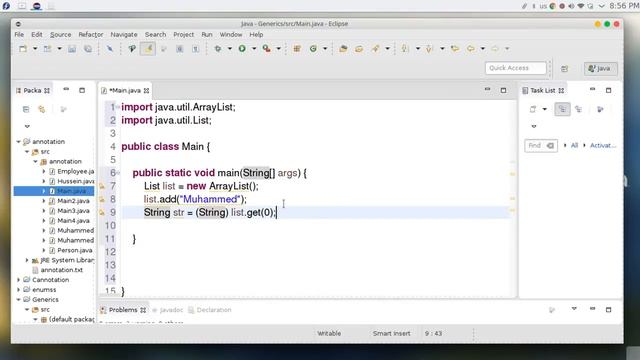Open the Debug button dropdown arrow
Image resolution: width=640 pixels, height=360 pixels.
tap(230, 49)
